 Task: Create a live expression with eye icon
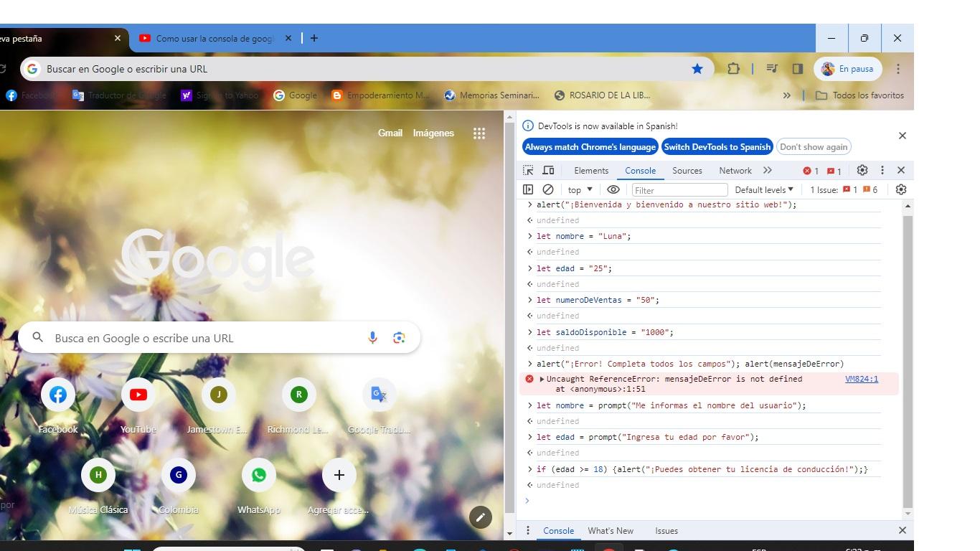[x=613, y=189]
